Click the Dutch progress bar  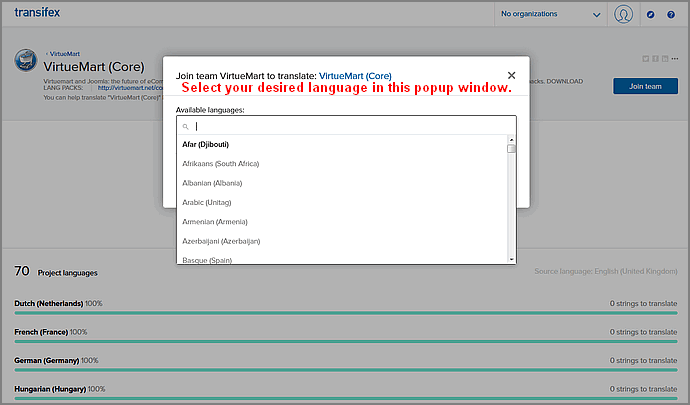point(346,313)
